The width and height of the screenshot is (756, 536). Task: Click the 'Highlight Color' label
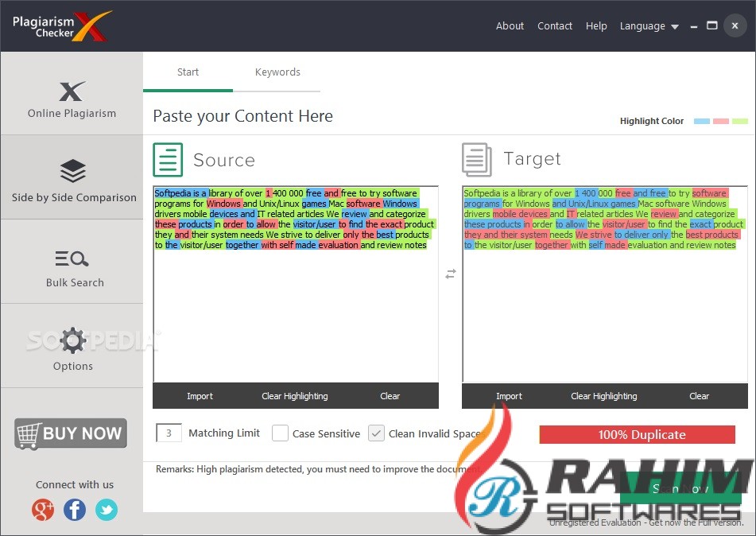(651, 121)
